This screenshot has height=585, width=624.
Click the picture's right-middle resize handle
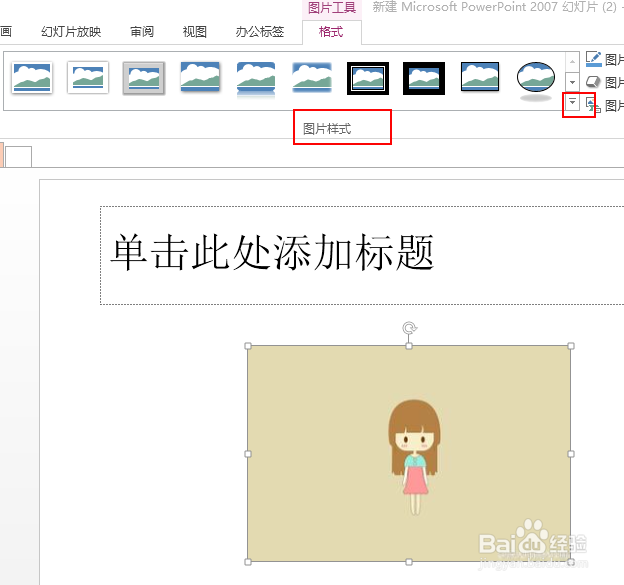(571, 454)
